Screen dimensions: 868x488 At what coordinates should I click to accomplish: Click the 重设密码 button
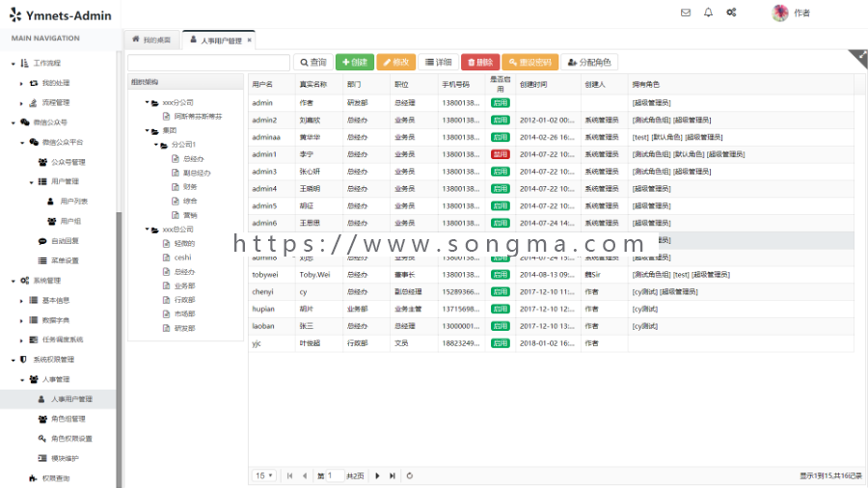[530, 63]
